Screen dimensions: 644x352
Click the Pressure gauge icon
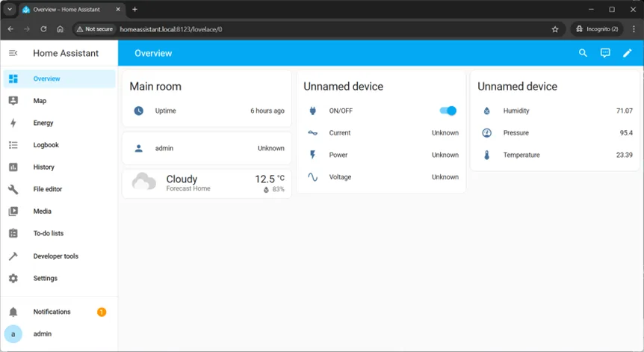click(486, 133)
